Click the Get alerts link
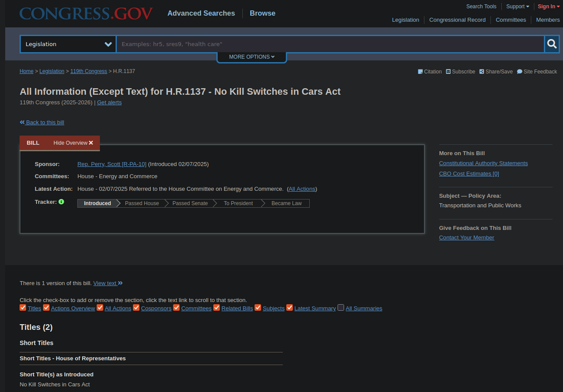This screenshot has width=563, height=392. [x=109, y=103]
